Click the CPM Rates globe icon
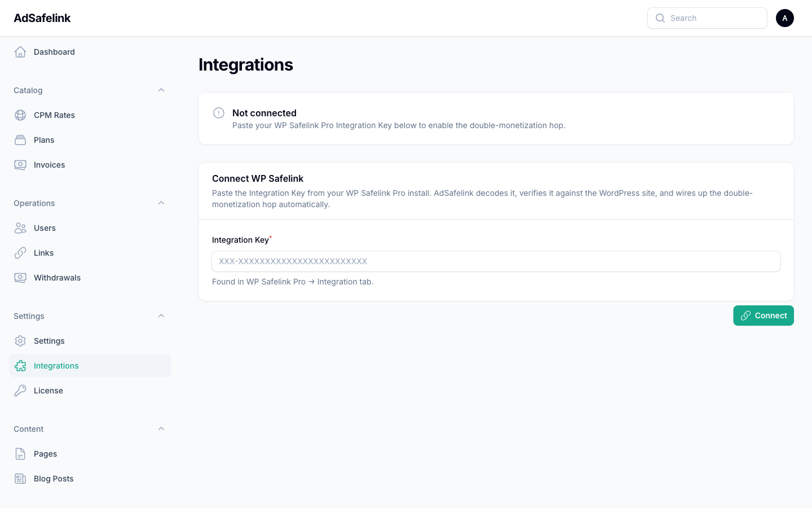The image size is (812, 508). point(20,115)
